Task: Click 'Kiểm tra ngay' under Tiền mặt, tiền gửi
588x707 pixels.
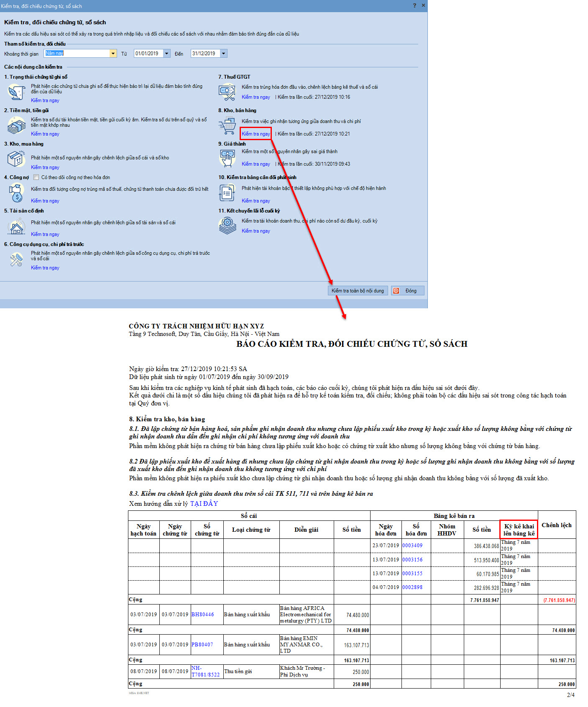Action: [45, 134]
